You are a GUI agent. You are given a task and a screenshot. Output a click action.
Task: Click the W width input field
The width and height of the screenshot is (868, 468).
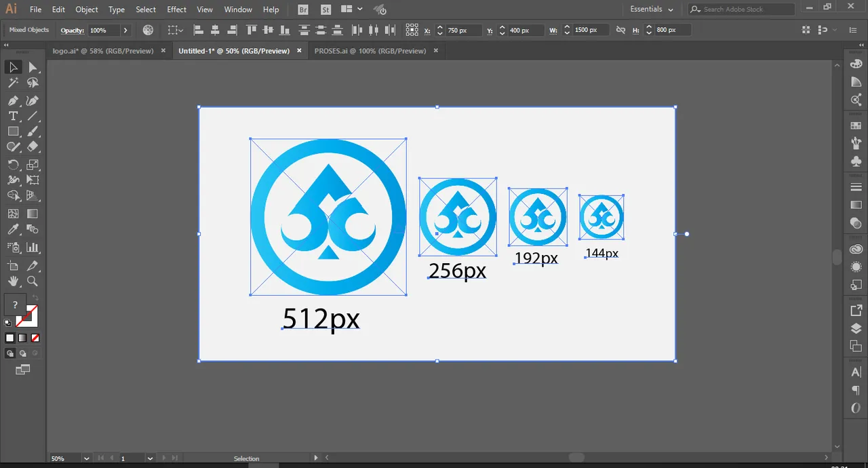(591, 31)
